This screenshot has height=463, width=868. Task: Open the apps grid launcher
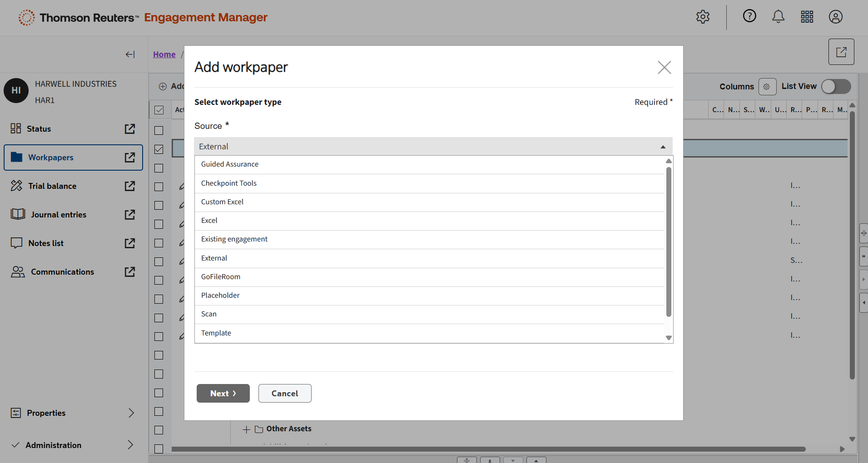(807, 17)
